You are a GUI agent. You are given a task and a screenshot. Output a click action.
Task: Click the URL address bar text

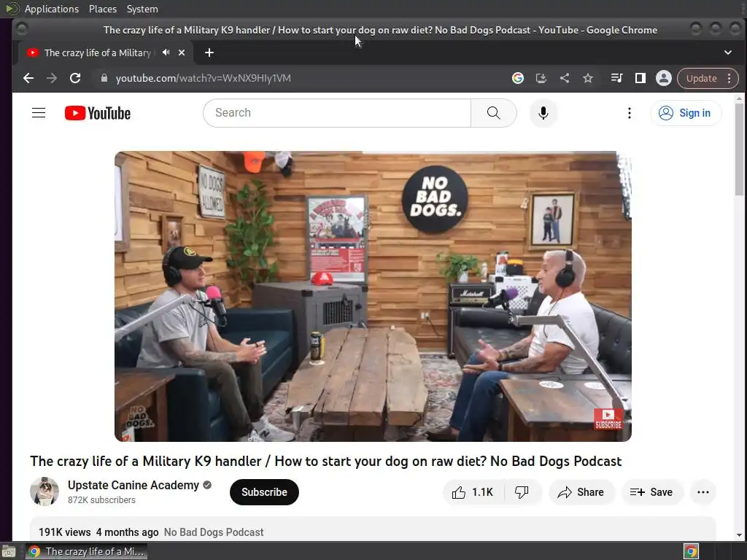click(x=204, y=78)
